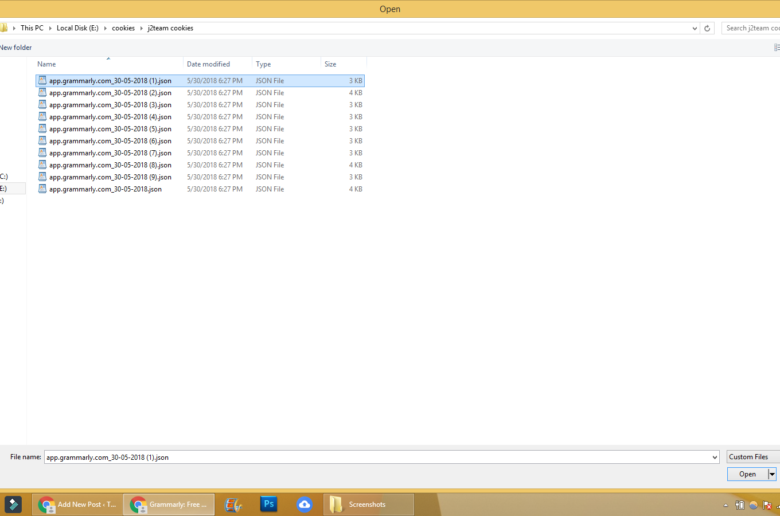Click file icon of app.grammarly.com_30-05-2018 (2).json
The image size is (780, 516).
click(42, 93)
